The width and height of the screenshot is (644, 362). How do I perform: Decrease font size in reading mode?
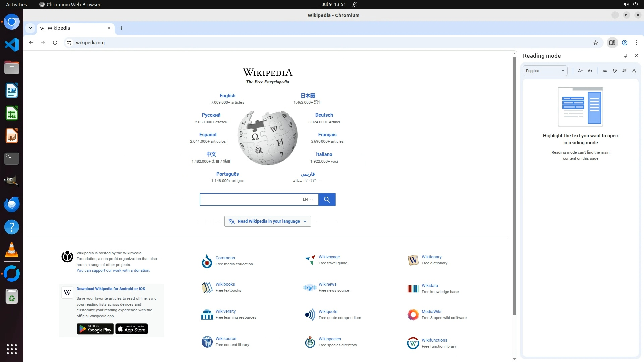(x=580, y=71)
